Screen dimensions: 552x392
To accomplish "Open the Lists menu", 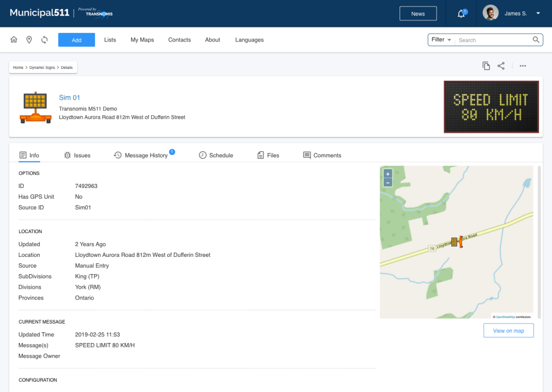I will (x=110, y=40).
